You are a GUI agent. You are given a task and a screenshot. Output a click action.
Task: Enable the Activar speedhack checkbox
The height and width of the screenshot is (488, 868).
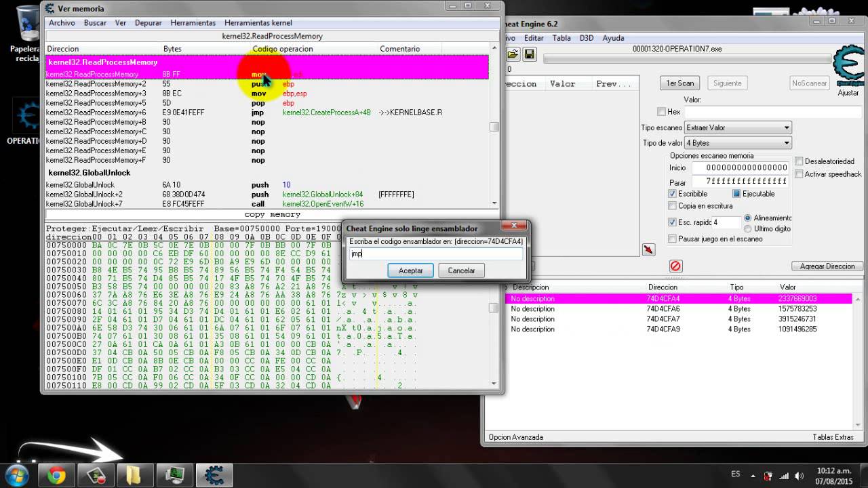[x=799, y=174]
